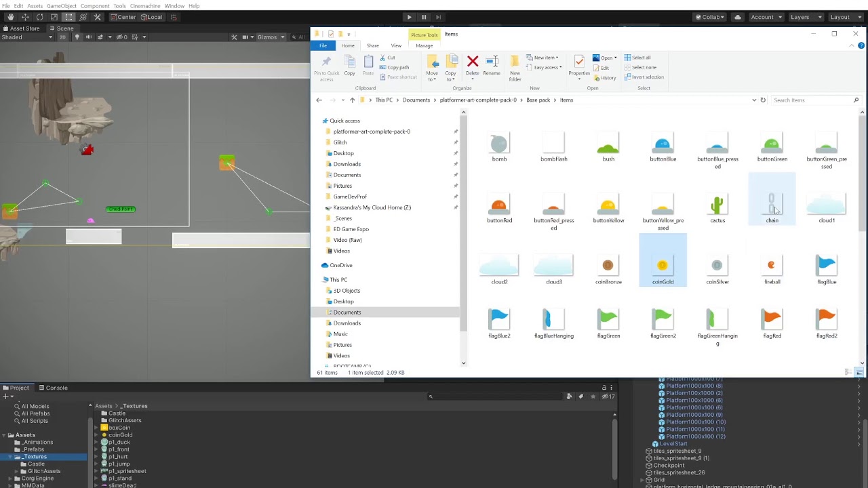
Task: Open the Explorer Share ribbon tab
Action: click(372, 45)
